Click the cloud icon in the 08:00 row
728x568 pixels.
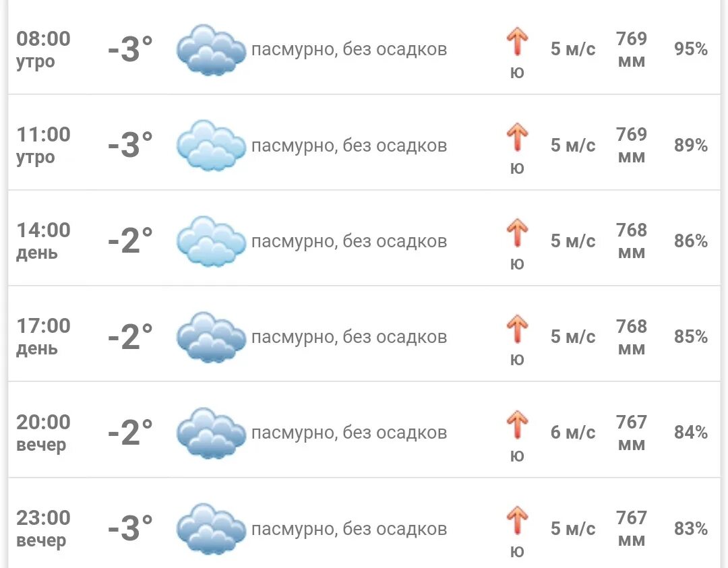[211, 50]
